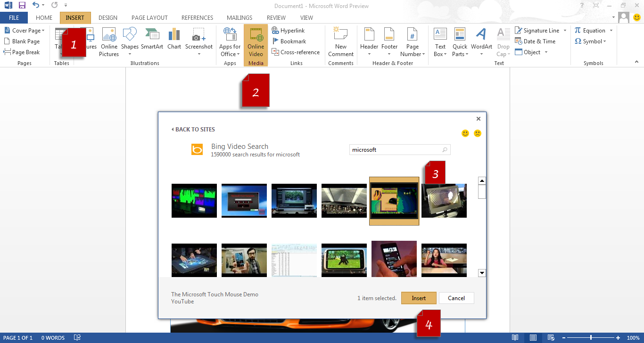Send a frown via sad face in dialog
Viewport: 644px width, 343px height.
point(478,133)
